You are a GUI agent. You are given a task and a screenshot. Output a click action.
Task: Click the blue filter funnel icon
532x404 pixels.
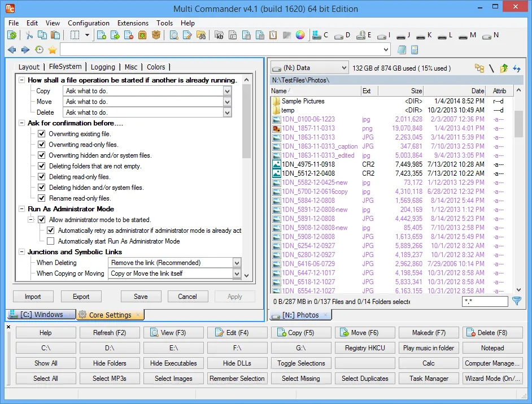[x=517, y=301]
